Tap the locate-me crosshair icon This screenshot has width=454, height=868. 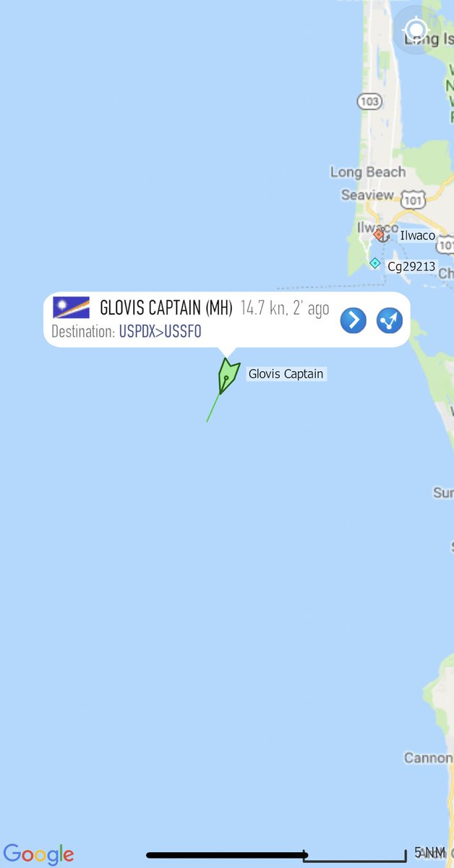click(x=416, y=30)
